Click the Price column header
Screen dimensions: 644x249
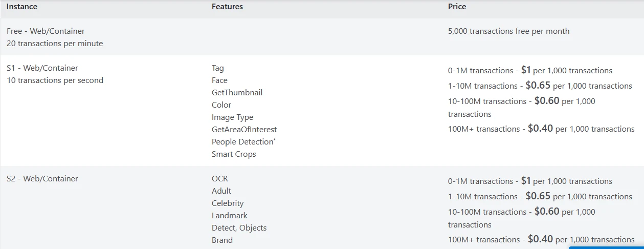point(457,7)
